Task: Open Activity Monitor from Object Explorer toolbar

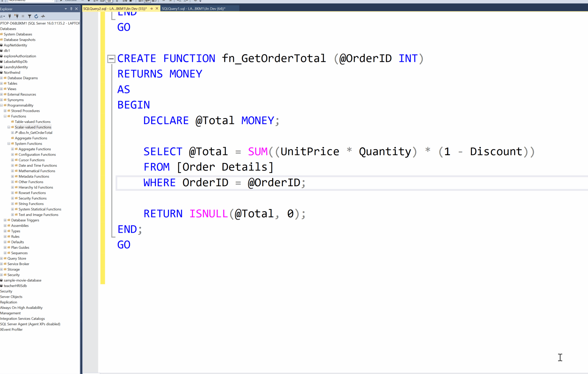Action: (x=43, y=16)
